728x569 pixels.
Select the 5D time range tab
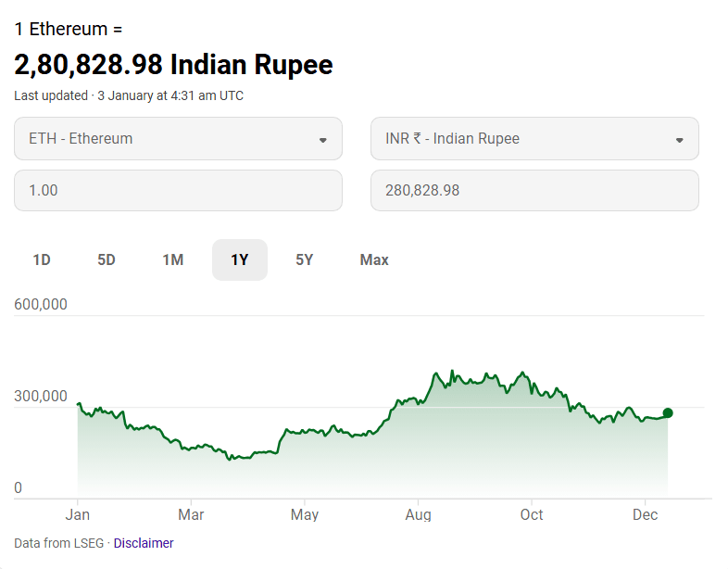(107, 259)
